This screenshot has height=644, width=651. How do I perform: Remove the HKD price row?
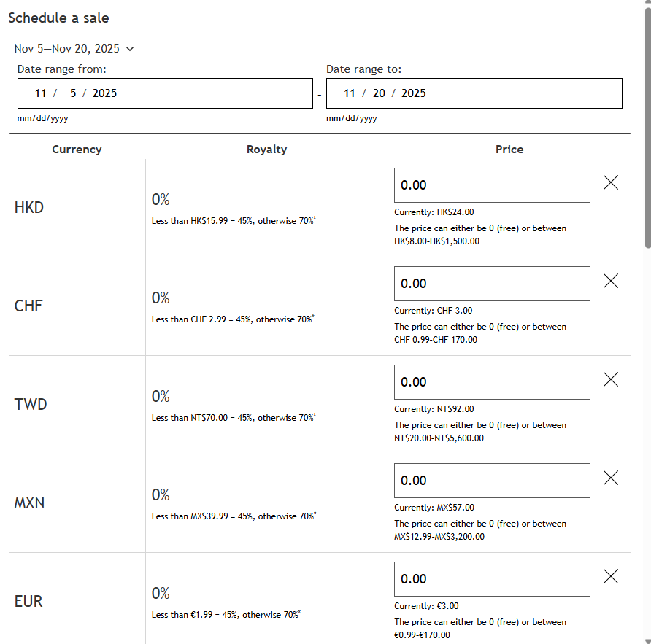pos(611,183)
